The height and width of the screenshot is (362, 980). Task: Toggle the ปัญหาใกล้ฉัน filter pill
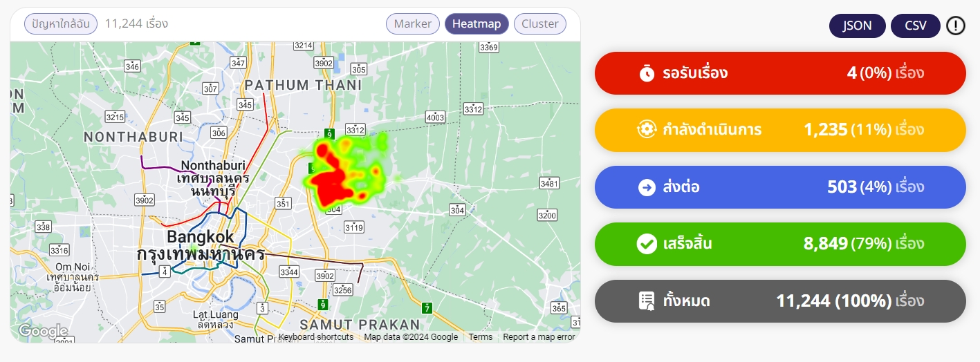pyautogui.click(x=61, y=24)
